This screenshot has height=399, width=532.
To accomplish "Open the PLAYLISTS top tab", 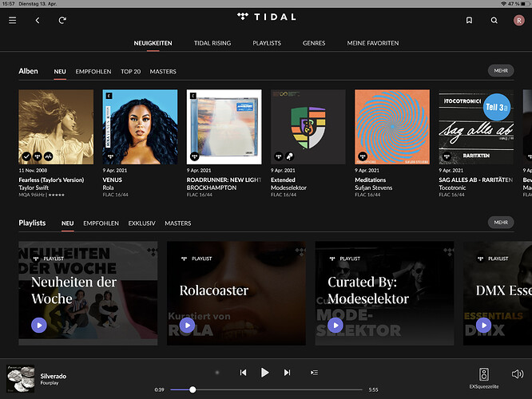I will tap(267, 43).
